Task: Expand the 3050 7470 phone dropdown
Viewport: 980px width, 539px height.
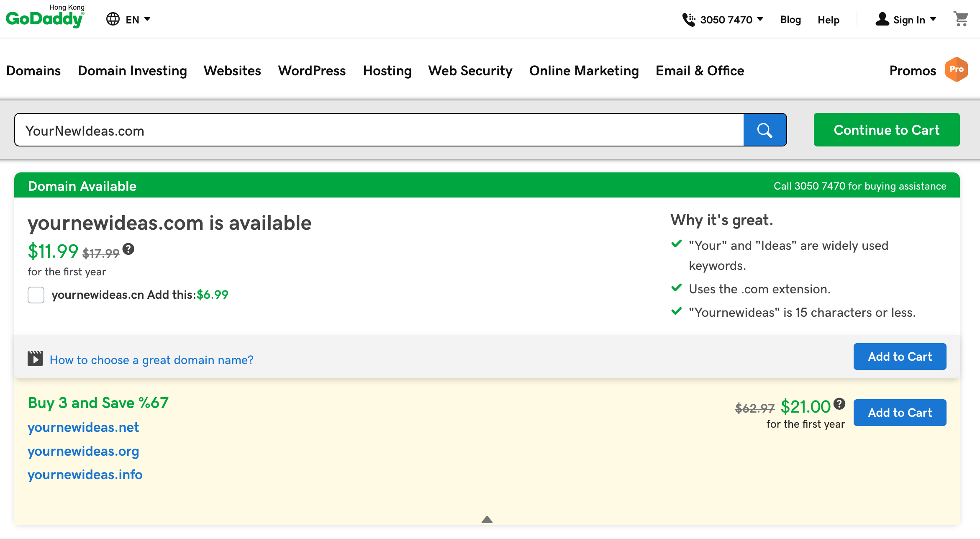Action: [x=760, y=19]
